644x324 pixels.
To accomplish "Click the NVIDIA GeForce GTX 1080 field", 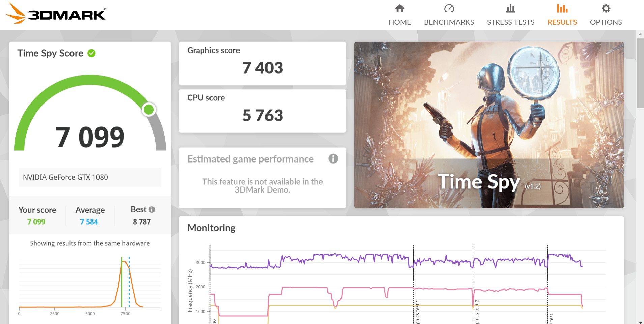I will 90,177.
